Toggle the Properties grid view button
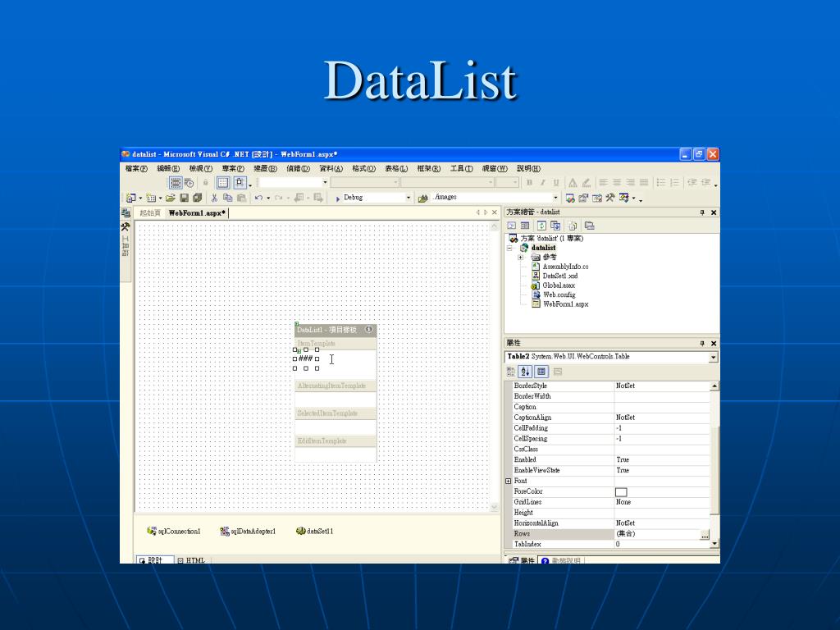 541,372
